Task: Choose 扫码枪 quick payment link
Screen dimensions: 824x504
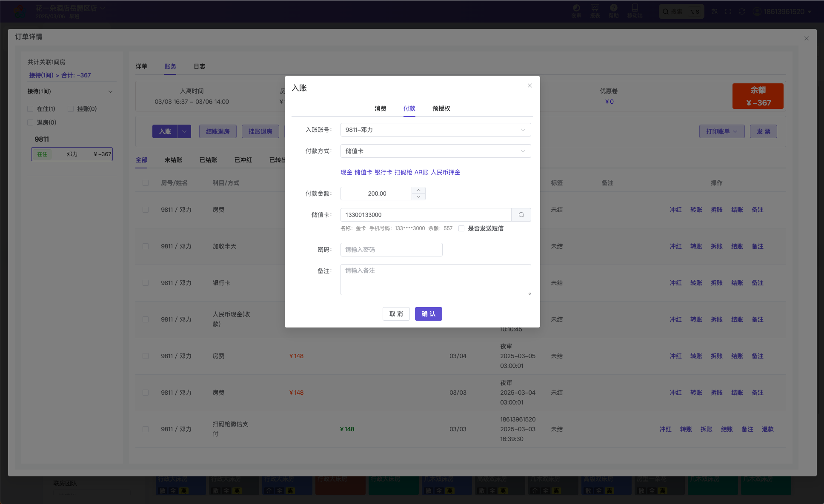Action: tap(403, 172)
